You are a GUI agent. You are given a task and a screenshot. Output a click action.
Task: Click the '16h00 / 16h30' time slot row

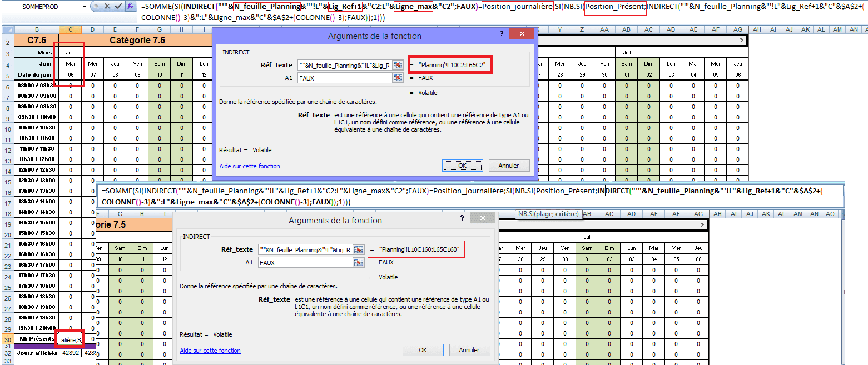(x=37, y=254)
